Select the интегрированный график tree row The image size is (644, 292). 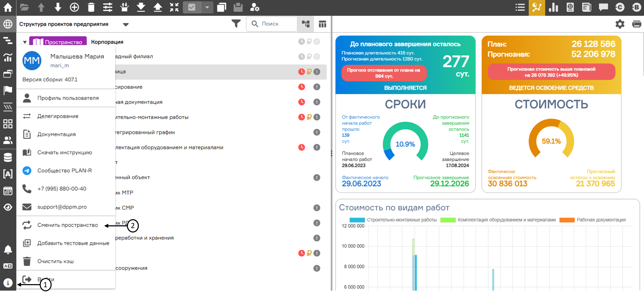pyautogui.click(x=221, y=132)
